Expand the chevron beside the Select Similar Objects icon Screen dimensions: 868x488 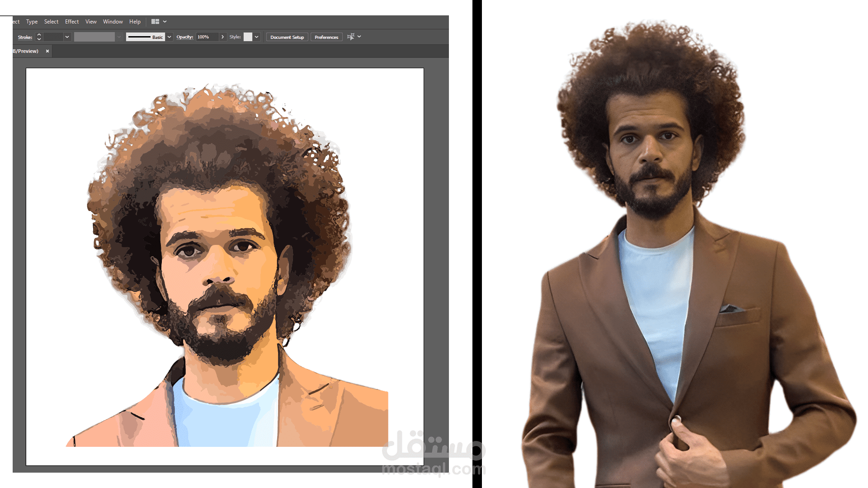click(359, 37)
